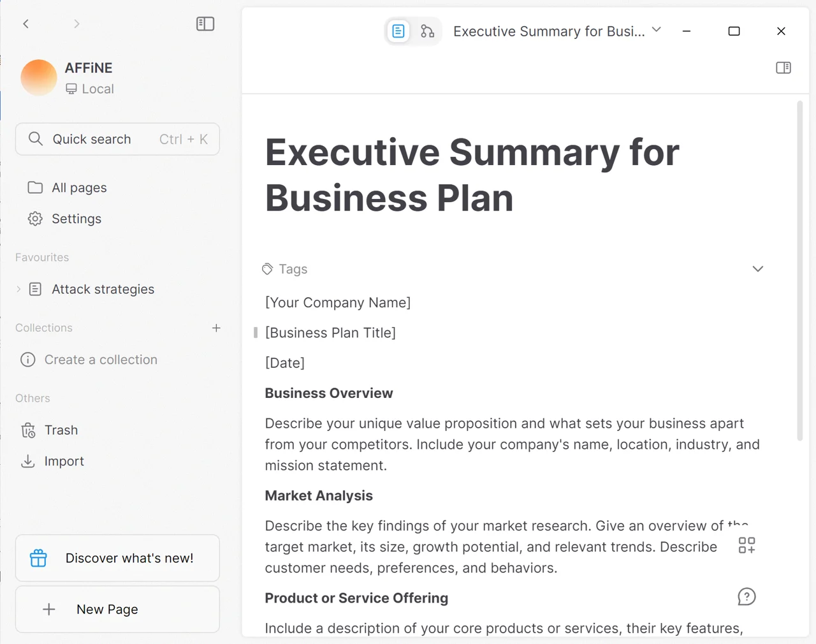Open the help question mark icon
816x644 pixels.
coord(747,597)
